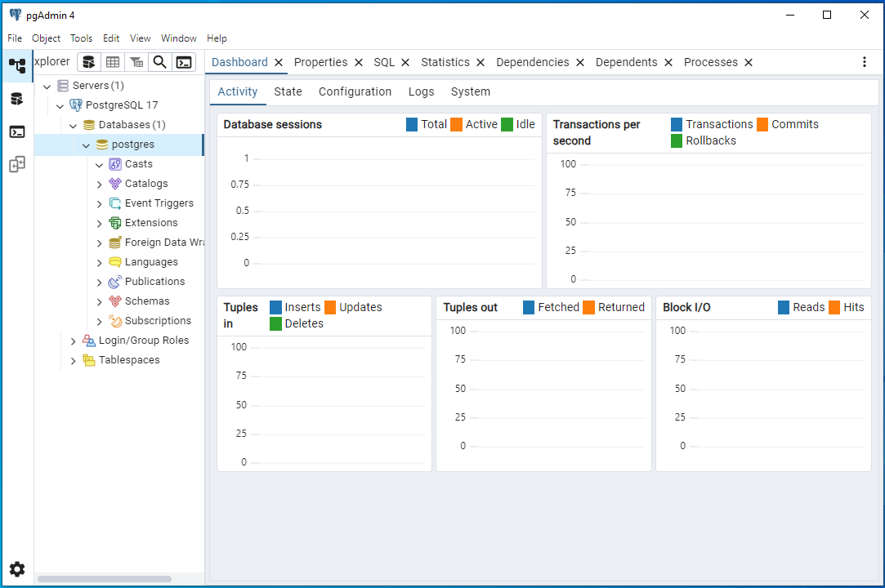The width and height of the screenshot is (885, 588).
Task: Open Query Tool workspace in left sidebar
Action: click(16, 99)
